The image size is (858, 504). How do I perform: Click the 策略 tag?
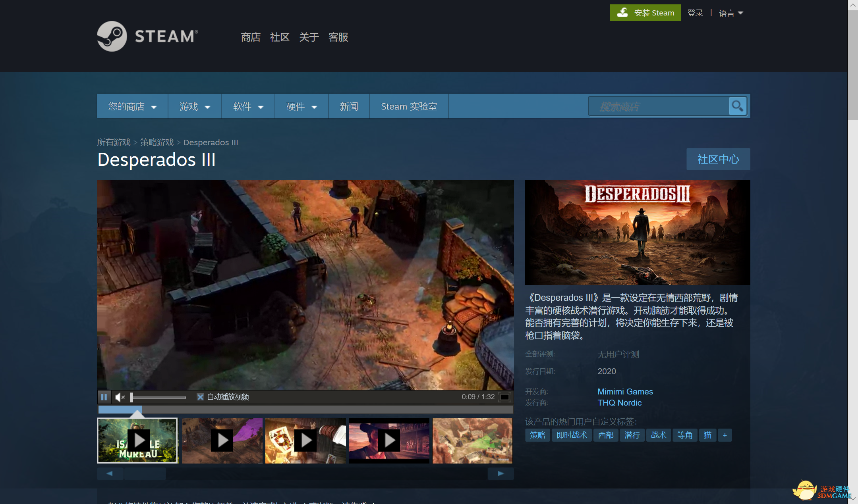coord(537,435)
